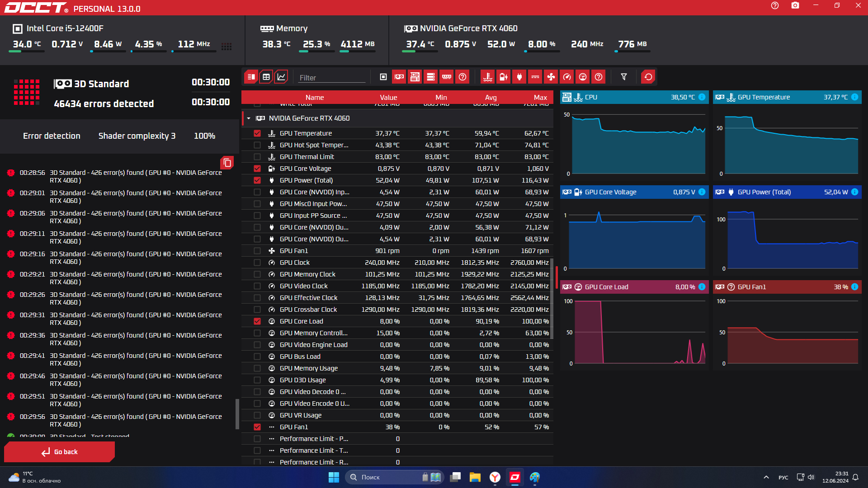Enable GPU Hot Spot Temperature checkbox
Screen dimensions: 868x488
coord(257,145)
